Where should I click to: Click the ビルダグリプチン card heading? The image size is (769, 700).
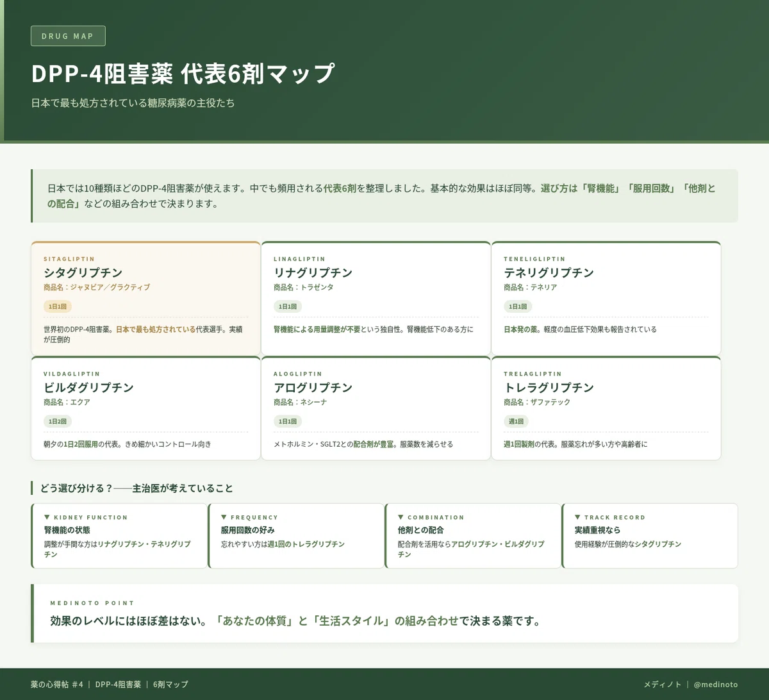point(88,387)
